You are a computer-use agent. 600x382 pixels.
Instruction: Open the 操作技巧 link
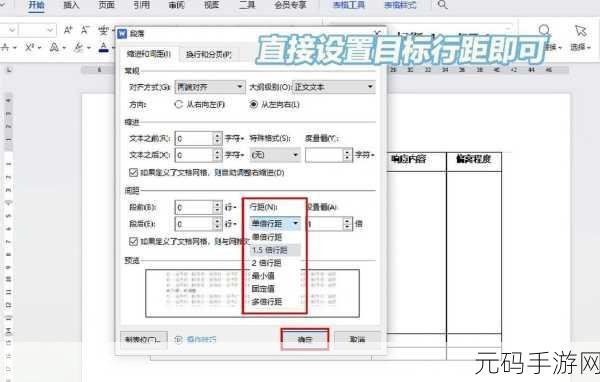click(x=201, y=340)
